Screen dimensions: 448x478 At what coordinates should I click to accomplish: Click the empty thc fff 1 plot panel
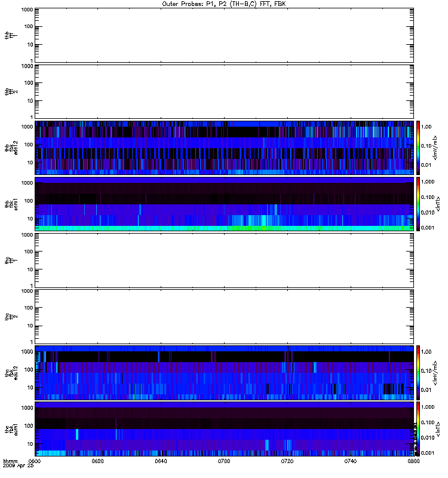(x=225, y=261)
